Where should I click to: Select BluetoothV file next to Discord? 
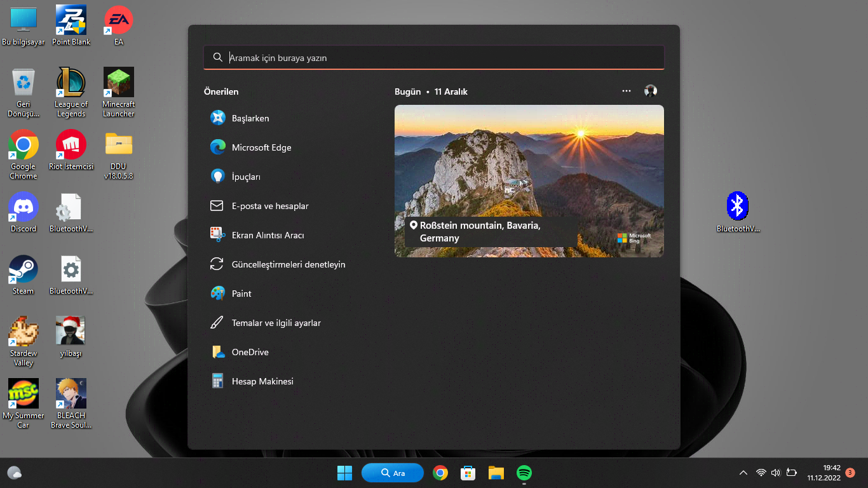pos(71,213)
